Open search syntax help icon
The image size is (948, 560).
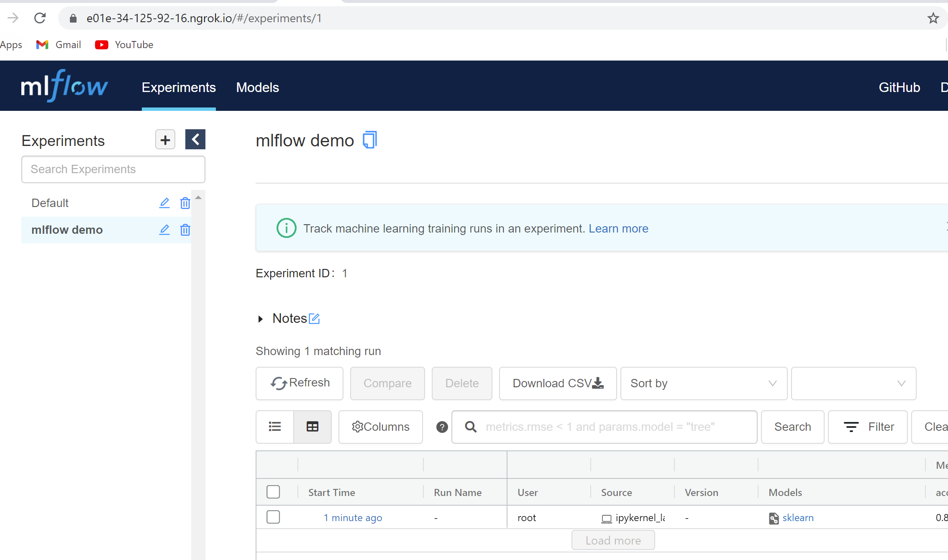pos(442,427)
